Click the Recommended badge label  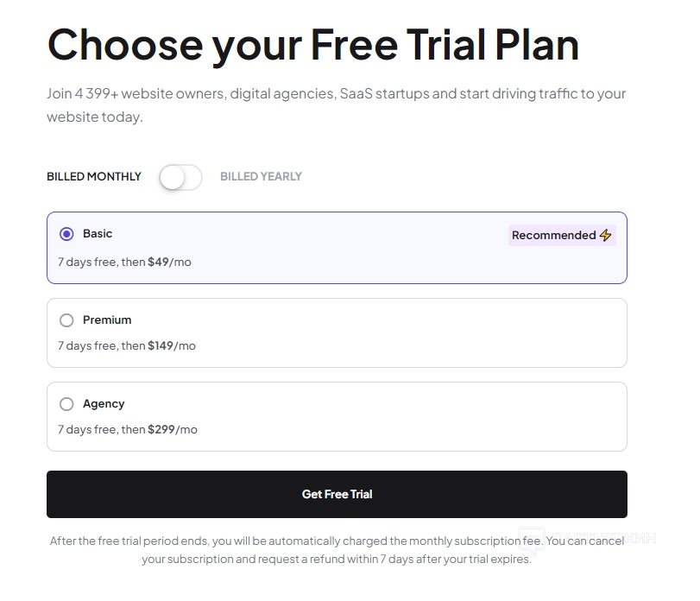point(553,236)
